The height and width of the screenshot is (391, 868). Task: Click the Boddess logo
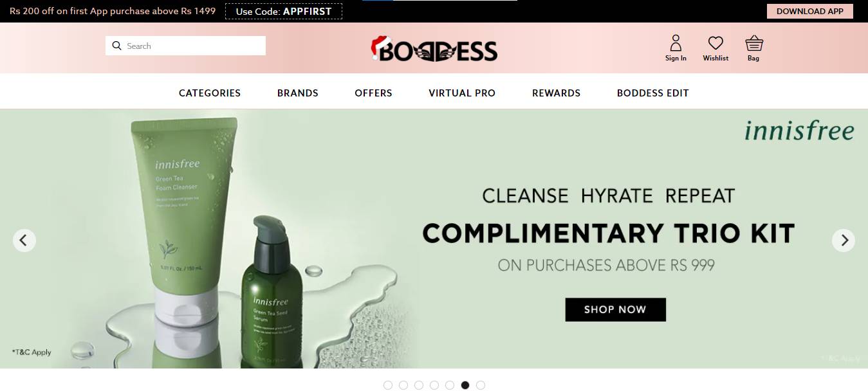[434, 49]
